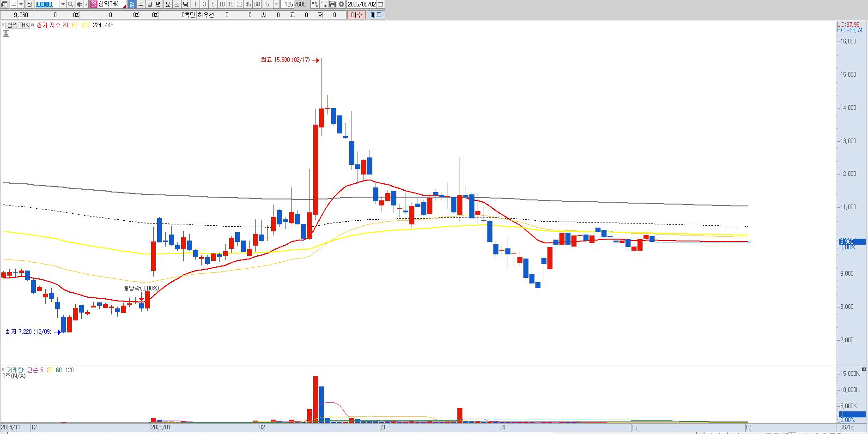Click the 최저 7,220 (12/09) low marker

coord(33,332)
